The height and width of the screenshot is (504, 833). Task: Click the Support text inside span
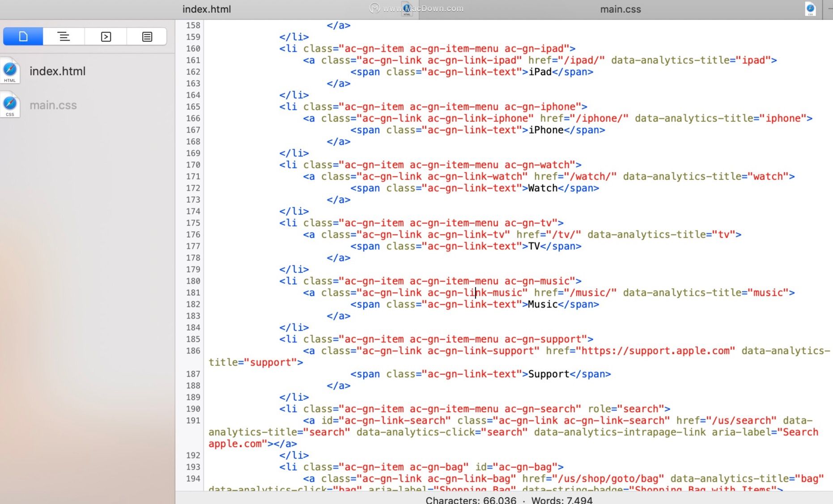[x=548, y=374]
